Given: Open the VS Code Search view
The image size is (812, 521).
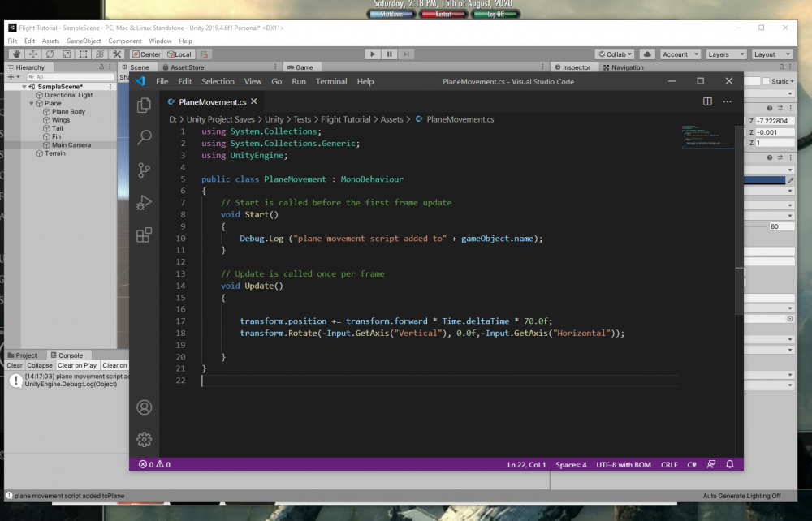Looking at the screenshot, I should (x=144, y=138).
